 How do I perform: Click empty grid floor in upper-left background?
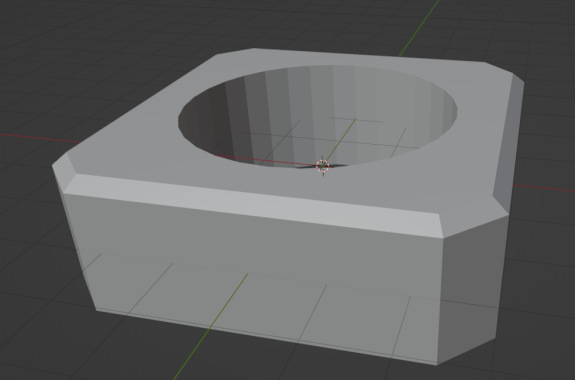pyautogui.click(x=73, y=55)
